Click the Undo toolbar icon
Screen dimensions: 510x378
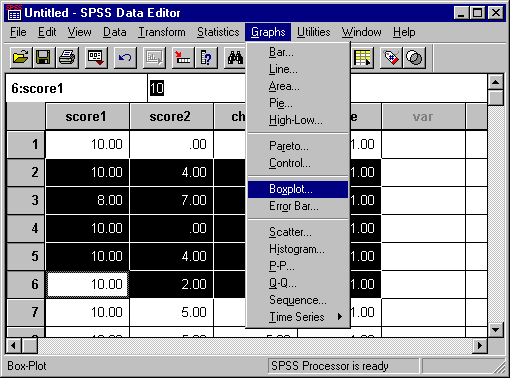[125, 58]
